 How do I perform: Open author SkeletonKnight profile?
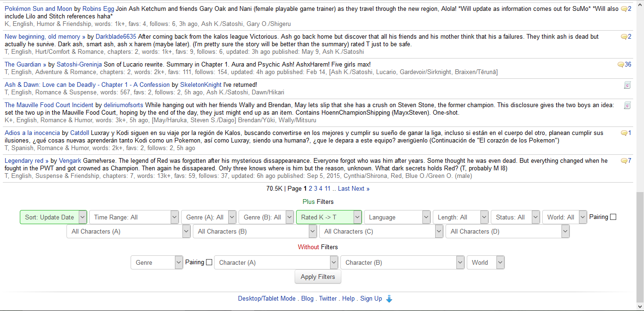pos(201,85)
